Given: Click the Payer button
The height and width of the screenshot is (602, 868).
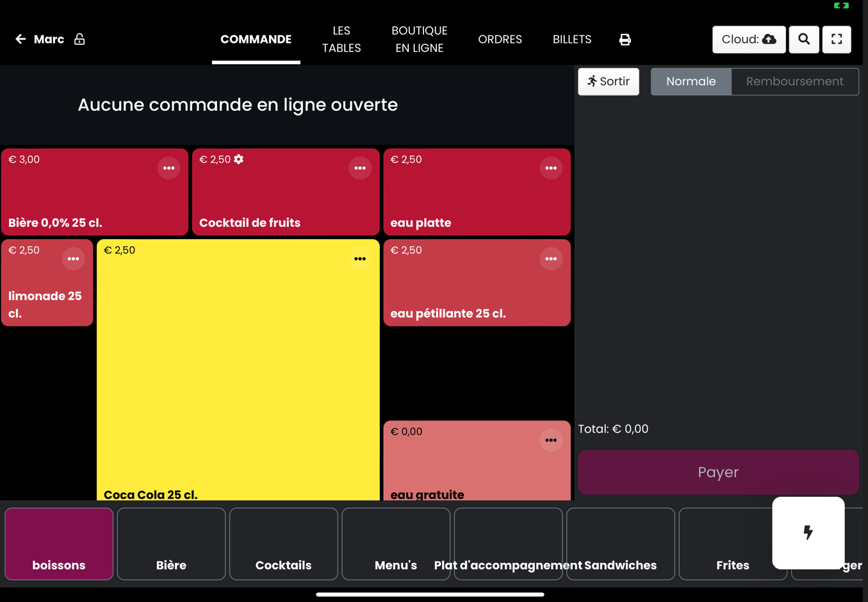Looking at the screenshot, I should tap(718, 472).
